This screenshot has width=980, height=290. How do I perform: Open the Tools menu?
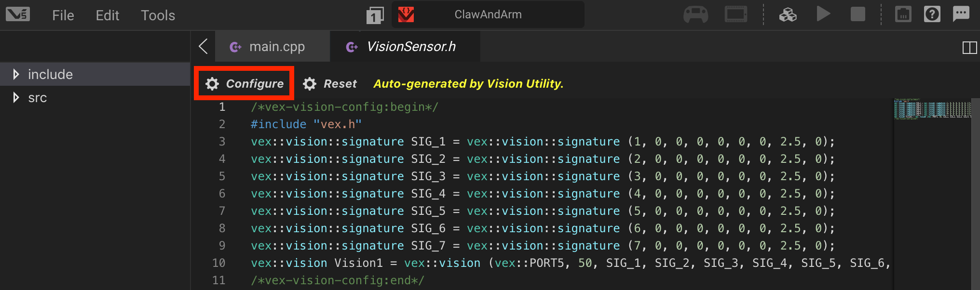pyautogui.click(x=158, y=15)
